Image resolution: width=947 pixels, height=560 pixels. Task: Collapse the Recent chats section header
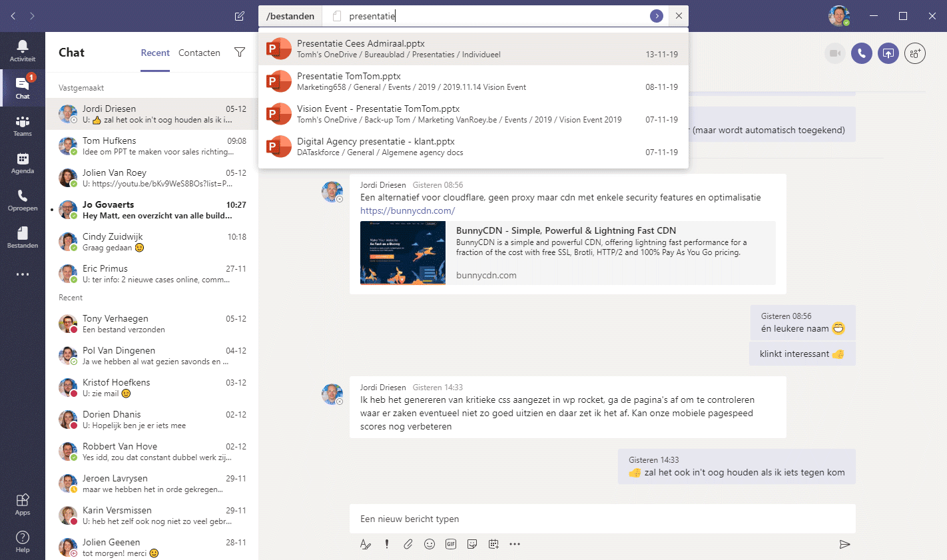[x=71, y=298]
